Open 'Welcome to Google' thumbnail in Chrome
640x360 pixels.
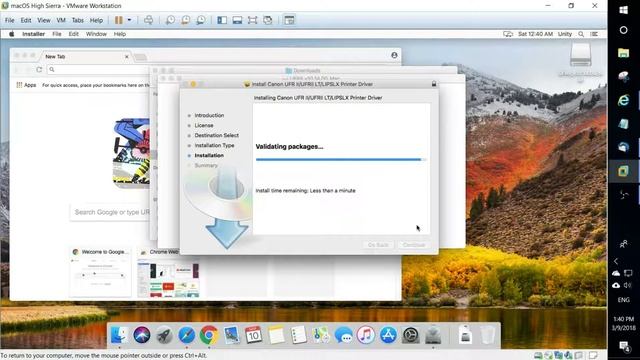pos(100,272)
